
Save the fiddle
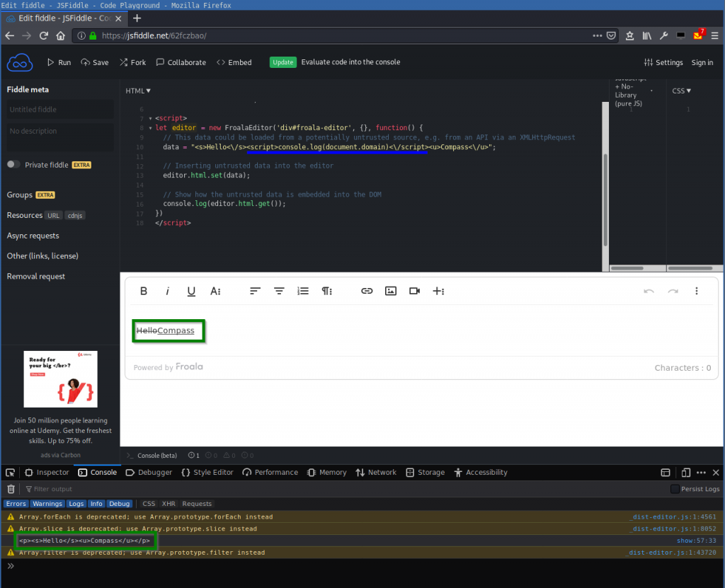pos(95,62)
